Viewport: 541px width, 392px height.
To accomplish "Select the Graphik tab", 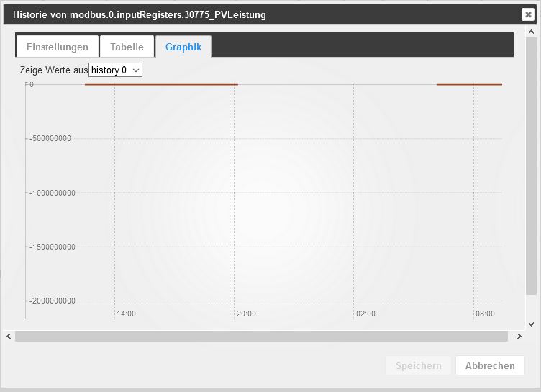I will (x=183, y=47).
